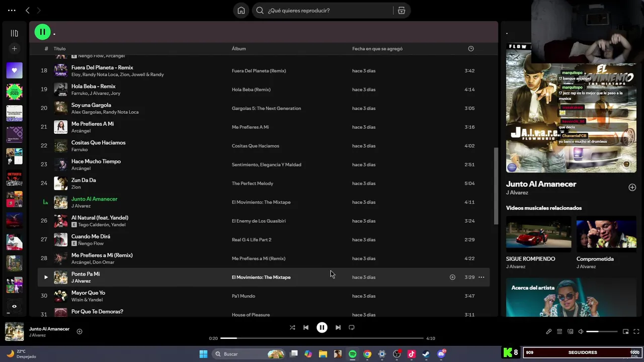
Task: Toggle the eye icon at sidebar bottom
Action: click(14, 306)
